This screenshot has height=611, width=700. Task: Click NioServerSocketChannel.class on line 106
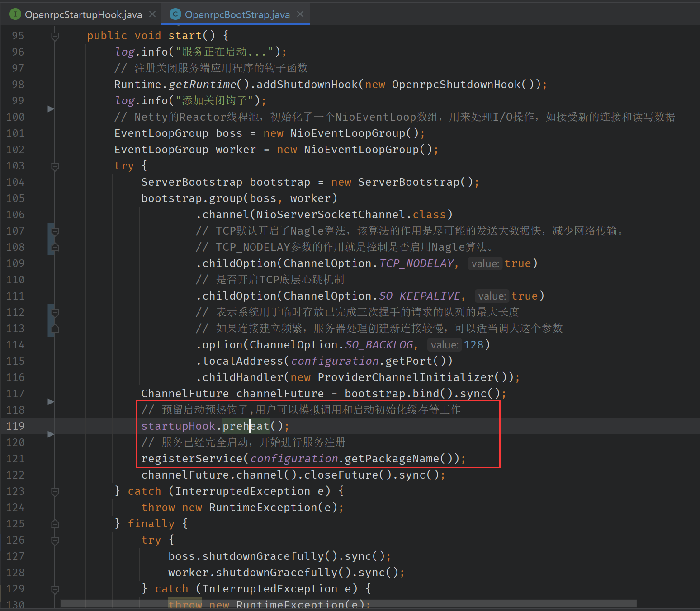coord(351,215)
